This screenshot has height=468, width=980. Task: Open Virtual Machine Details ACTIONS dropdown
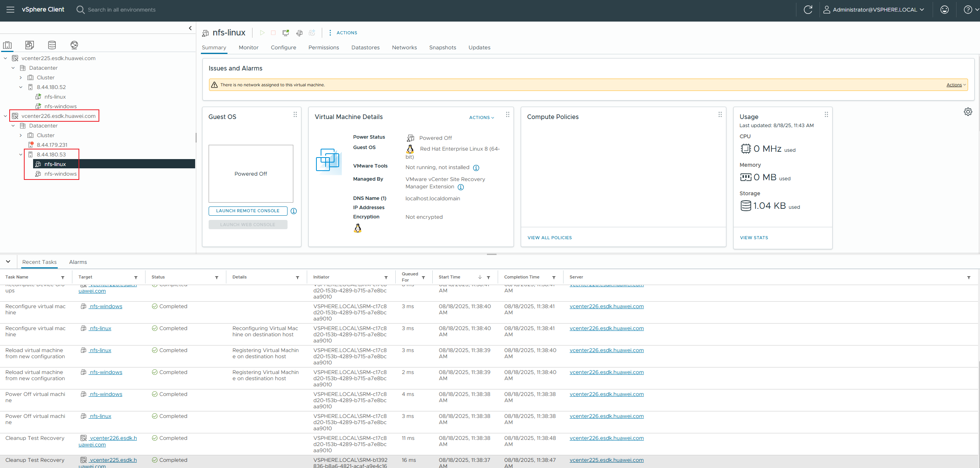pos(482,117)
